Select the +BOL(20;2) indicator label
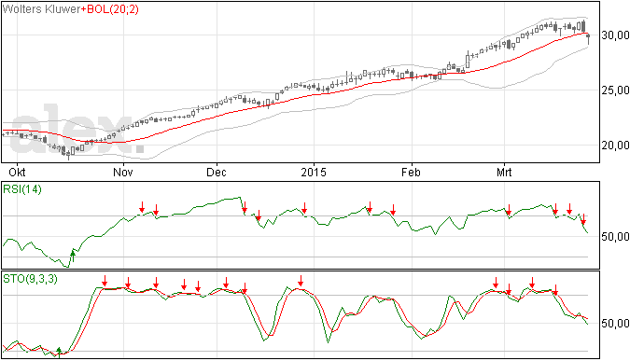 tap(110, 9)
